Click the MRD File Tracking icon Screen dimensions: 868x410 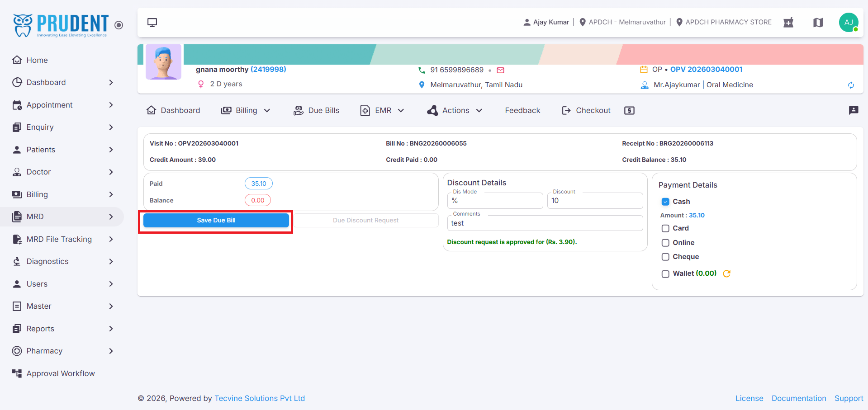pyautogui.click(x=17, y=239)
